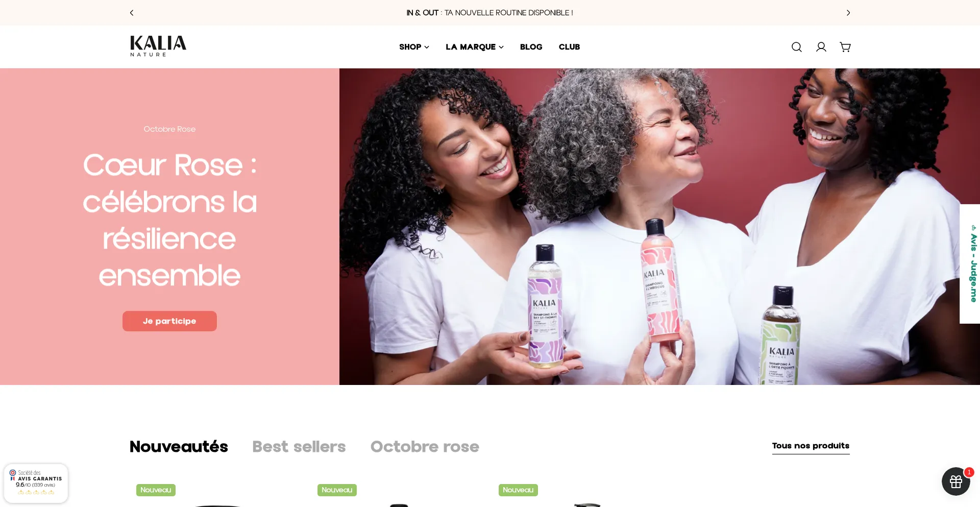980x507 pixels.
Task: Click the Kalia Nature logo
Action: (x=158, y=46)
